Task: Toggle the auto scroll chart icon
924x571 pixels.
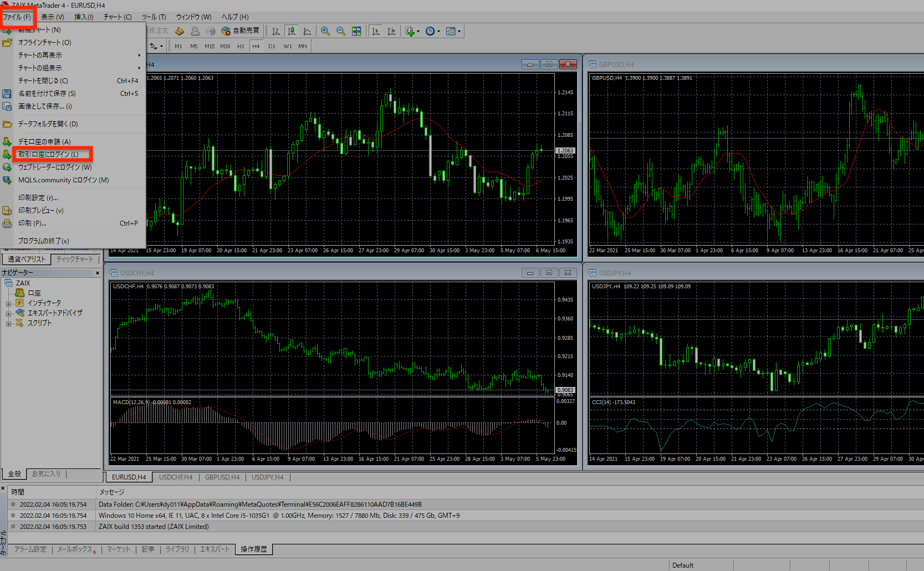Action: click(x=376, y=31)
